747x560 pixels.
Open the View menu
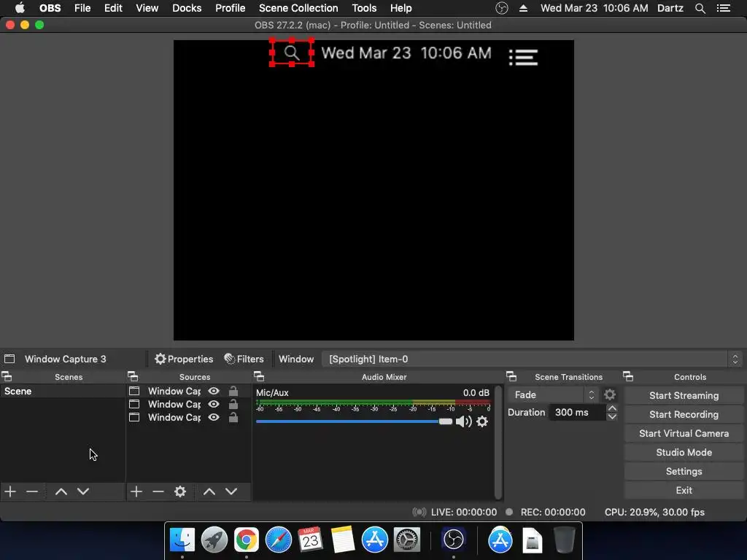click(x=147, y=8)
